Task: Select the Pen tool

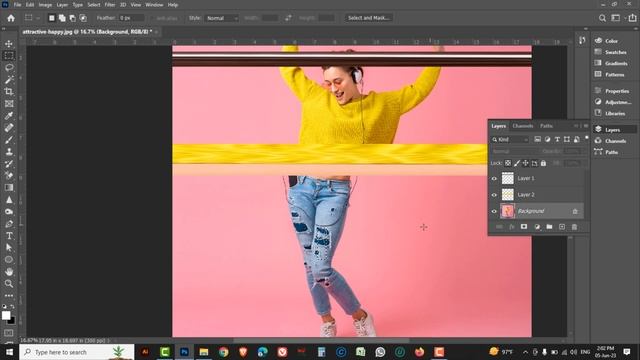Action: click(9, 224)
